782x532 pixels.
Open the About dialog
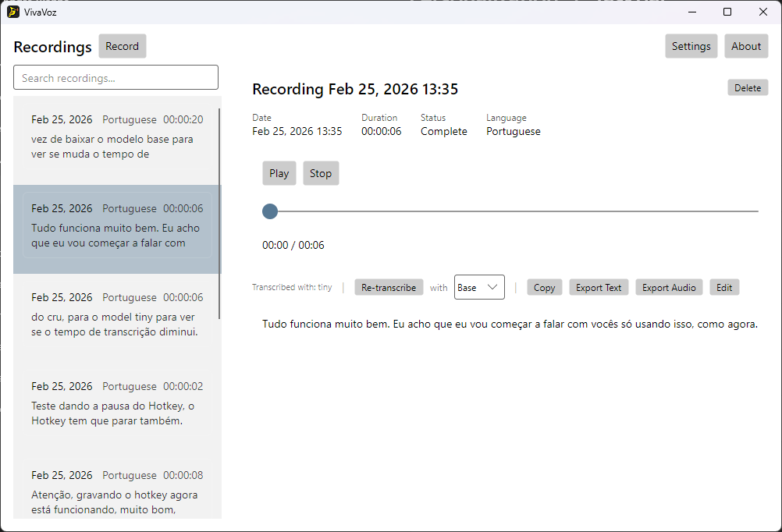(x=745, y=46)
